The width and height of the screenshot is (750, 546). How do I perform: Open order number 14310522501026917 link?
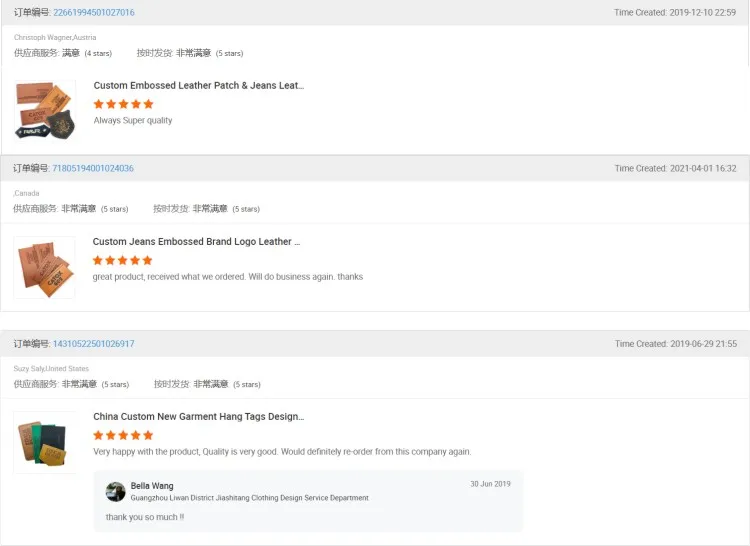[x=93, y=343]
